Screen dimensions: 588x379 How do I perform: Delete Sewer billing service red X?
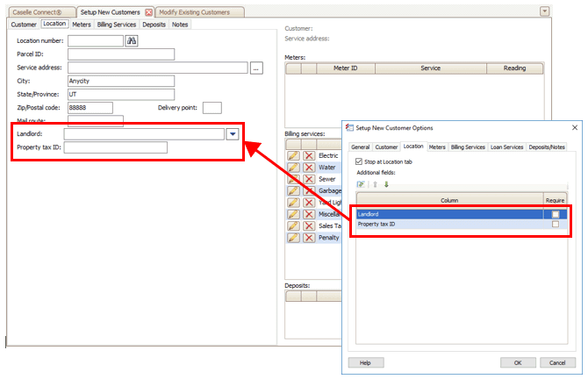click(x=309, y=179)
